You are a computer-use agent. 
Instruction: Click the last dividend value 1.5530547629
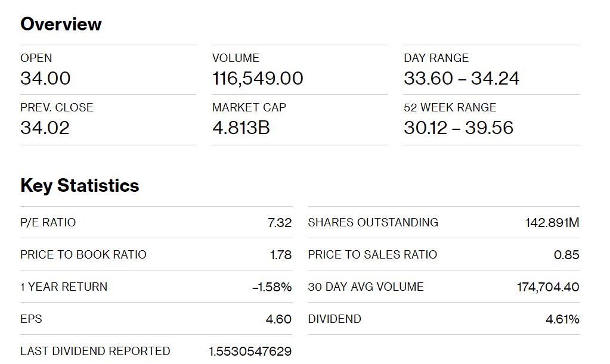click(x=250, y=351)
